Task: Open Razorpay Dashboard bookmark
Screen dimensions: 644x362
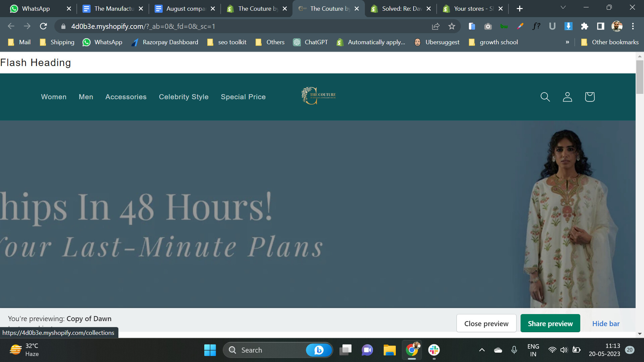Action: tap(165, 42)
